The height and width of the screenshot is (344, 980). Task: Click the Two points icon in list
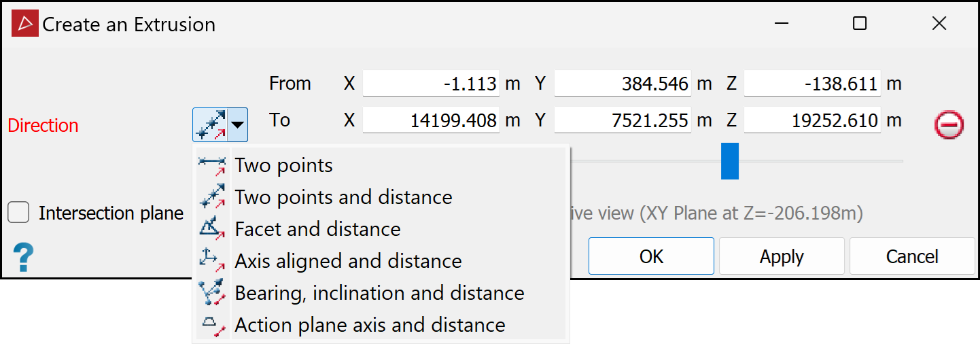(212, 165)
